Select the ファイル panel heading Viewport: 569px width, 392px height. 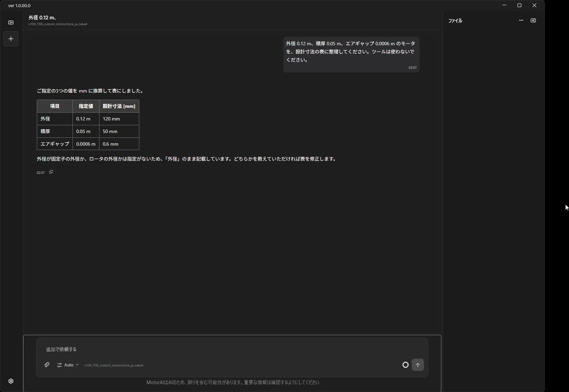(455, 21)
